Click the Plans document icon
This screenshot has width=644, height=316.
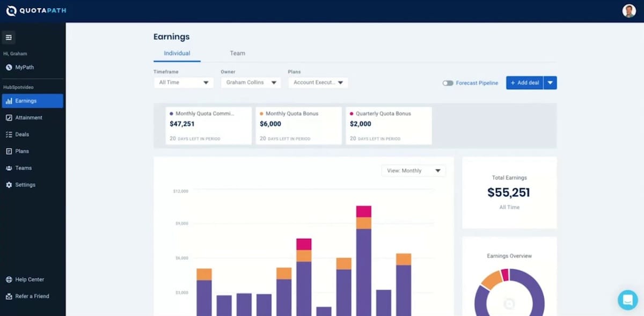[9, 151]
